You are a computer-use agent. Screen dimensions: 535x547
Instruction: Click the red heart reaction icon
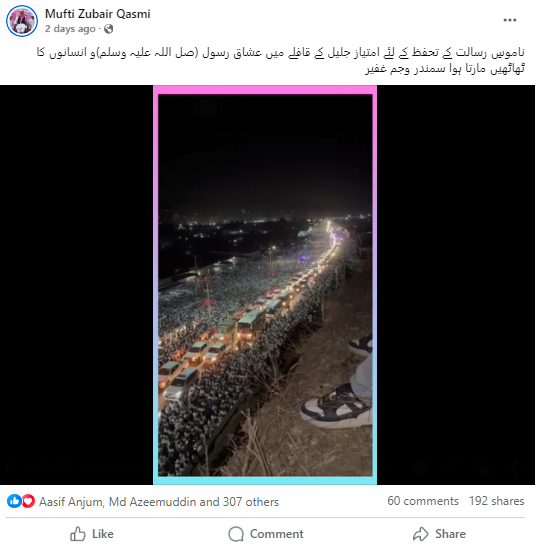point(28,501)
